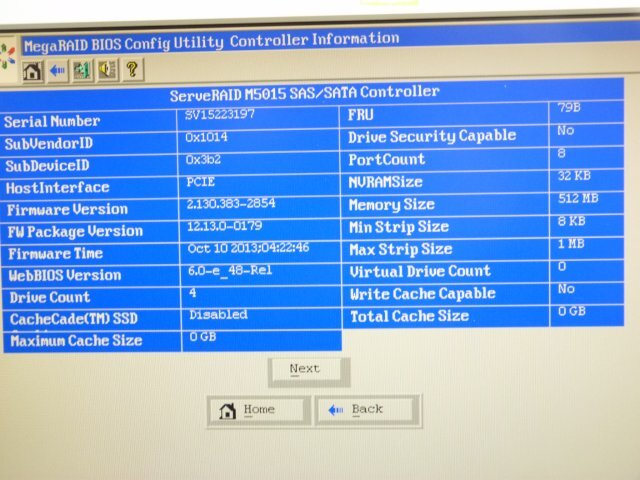Image resolution: width=640 pixels, height=480 pixels.
Task: Select the Firmware Time value Oct 10 2013
Action: (248, 248)
